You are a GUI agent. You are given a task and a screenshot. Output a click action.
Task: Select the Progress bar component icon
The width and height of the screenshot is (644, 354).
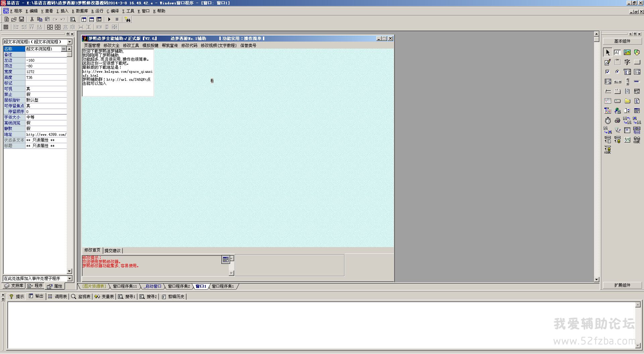click(x=637, y=81)
